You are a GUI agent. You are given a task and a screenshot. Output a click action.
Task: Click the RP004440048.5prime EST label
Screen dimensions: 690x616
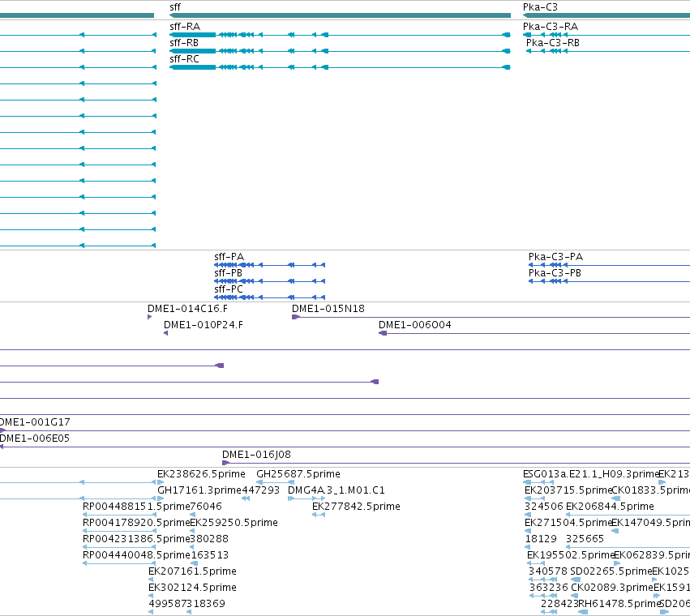[136, 556]
